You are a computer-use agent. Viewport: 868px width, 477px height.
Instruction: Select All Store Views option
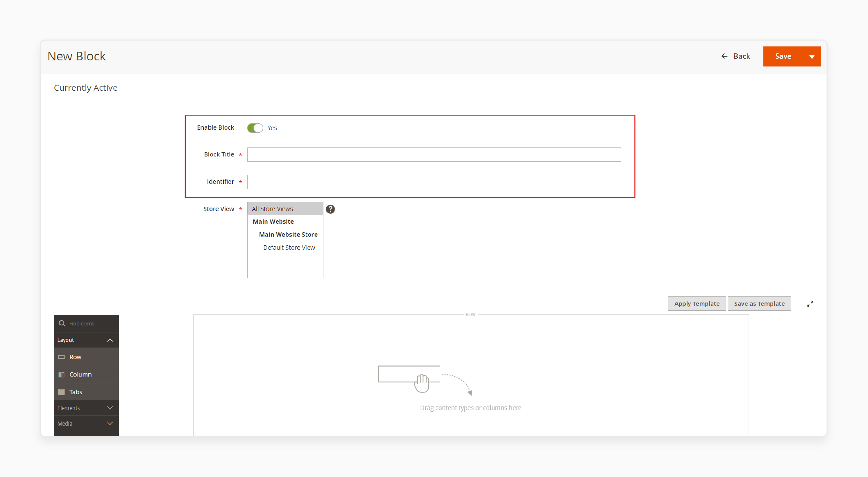pyautogui.click(x=285, y=209)
